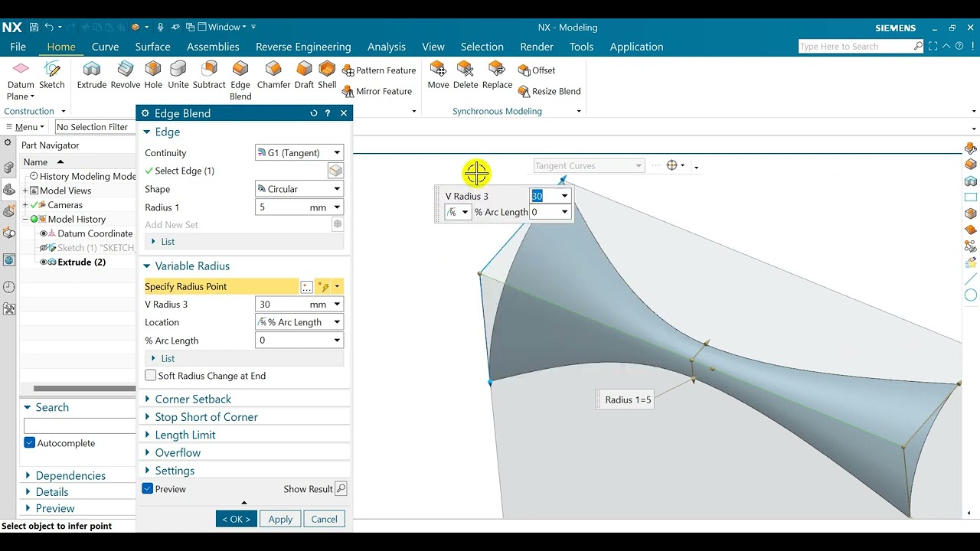The width and height of the screenshot is (980, 551).
Task: Switch to the Curve tab
Action: click(x=105, y=47)
